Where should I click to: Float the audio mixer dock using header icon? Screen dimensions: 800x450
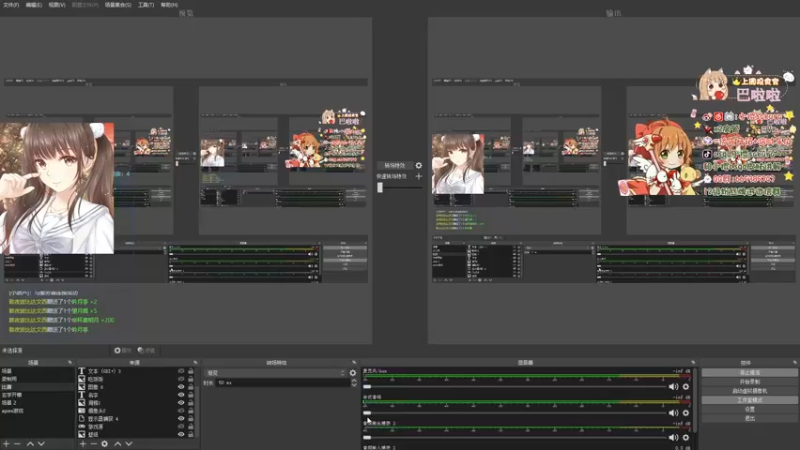tap(693, 362)
